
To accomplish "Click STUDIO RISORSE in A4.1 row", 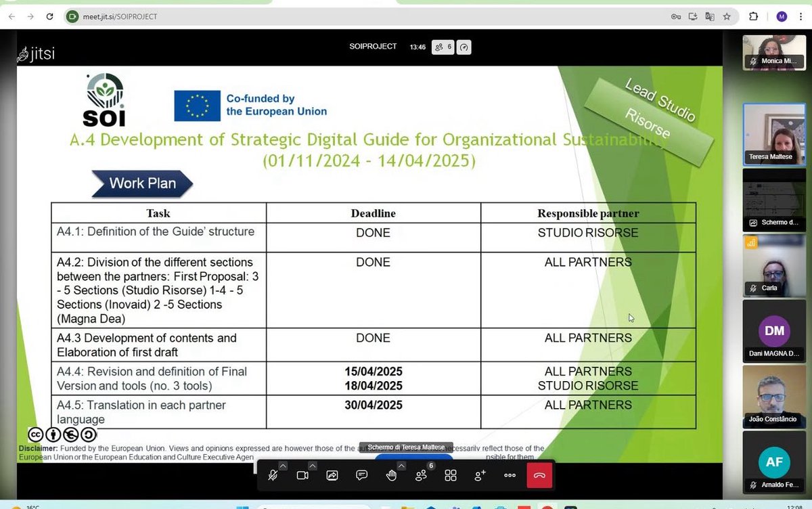I will click(588, 233).
